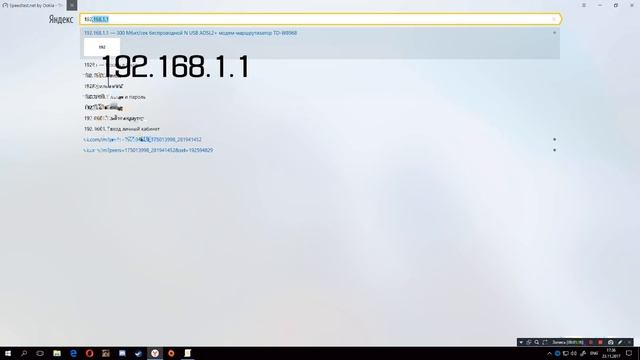Open Opera browser from the taskbar
Viewport: 640px width, 360px height.
(x=89, y=353)
